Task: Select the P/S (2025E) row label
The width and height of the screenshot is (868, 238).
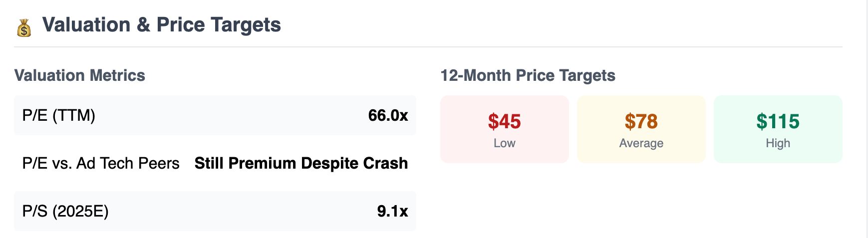Action: 65,211
